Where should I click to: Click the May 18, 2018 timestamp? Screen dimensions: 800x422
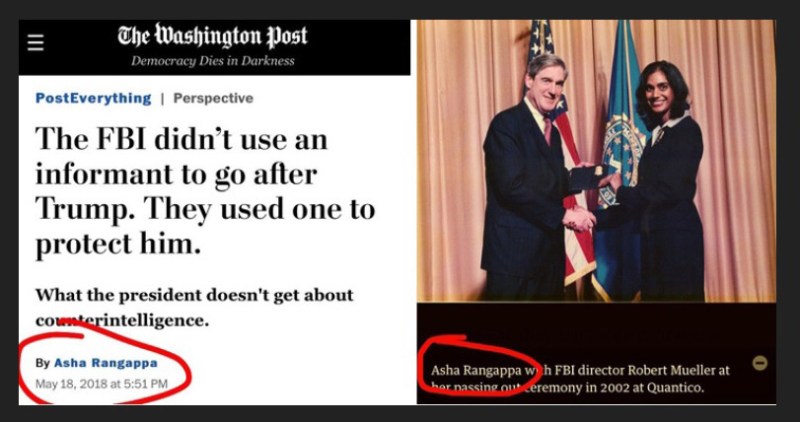click(x=102, y=384)
